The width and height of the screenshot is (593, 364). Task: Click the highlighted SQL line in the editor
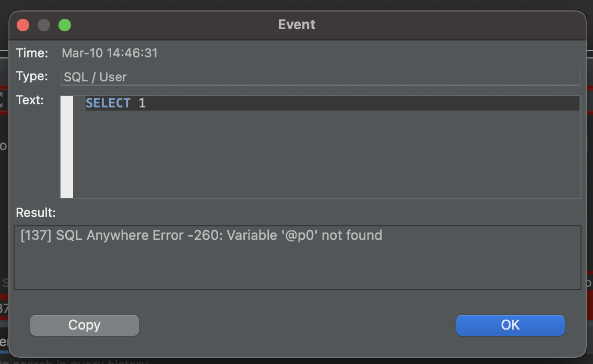pyautogui.click(x=313, y=103)
